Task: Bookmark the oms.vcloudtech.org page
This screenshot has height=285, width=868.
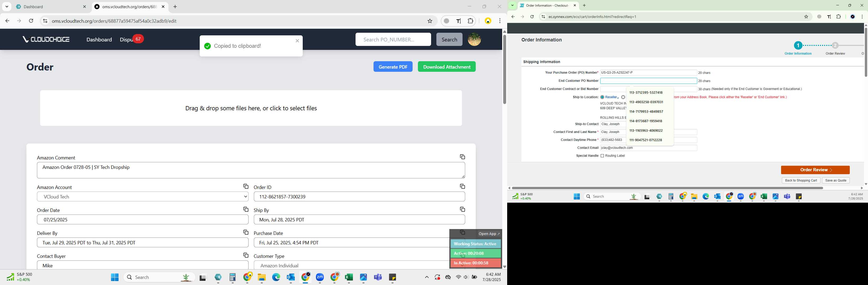Action: coord(430,21)
